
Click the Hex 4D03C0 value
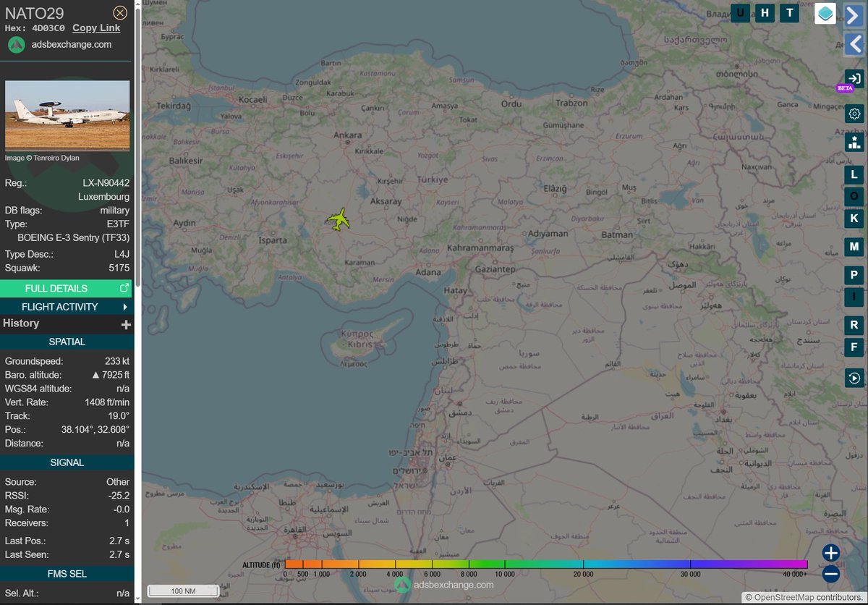49,28
